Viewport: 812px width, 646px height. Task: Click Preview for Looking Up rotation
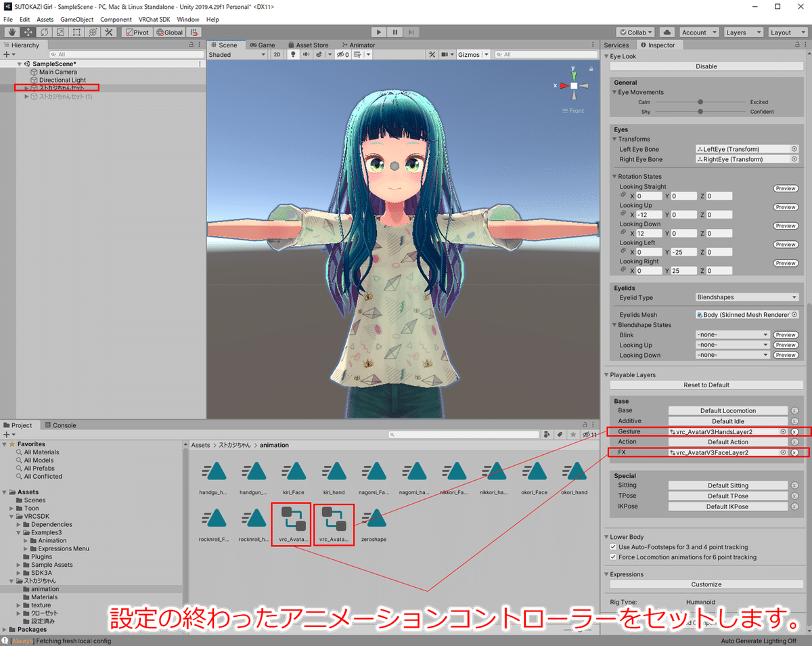786,207
